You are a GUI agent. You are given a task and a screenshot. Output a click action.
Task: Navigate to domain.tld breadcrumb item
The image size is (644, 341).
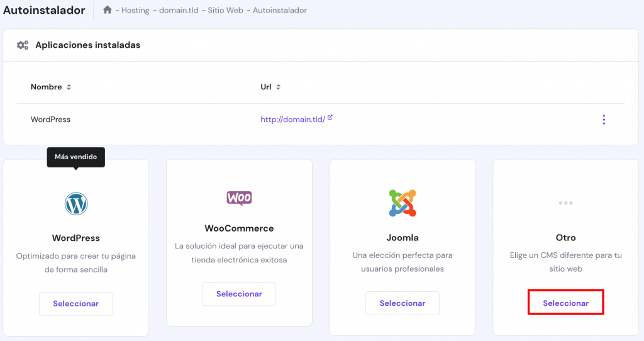[x=180, y=11]
